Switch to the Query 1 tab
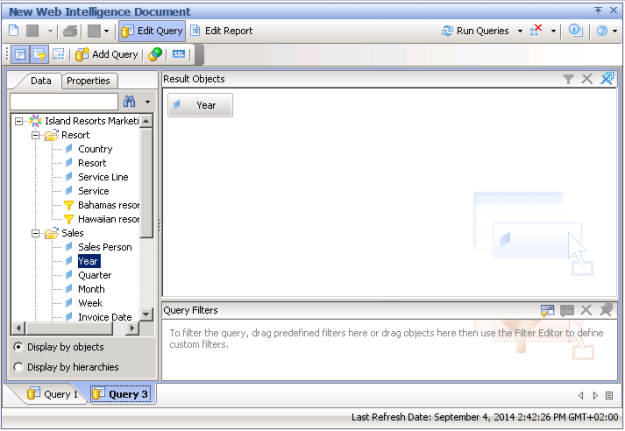The width and height of the screenshot is (625, 431). pos(51,394)
